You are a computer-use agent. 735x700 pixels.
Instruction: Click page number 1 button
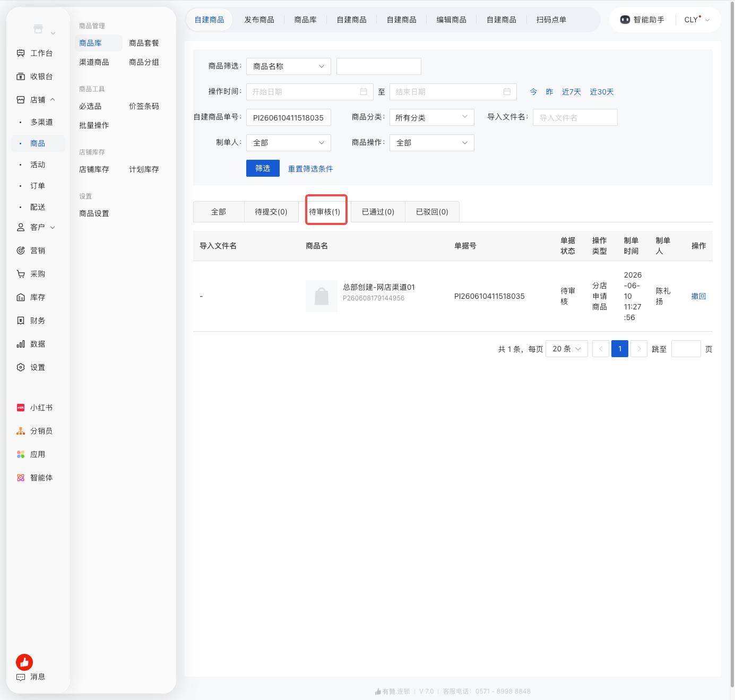point(620,349)
